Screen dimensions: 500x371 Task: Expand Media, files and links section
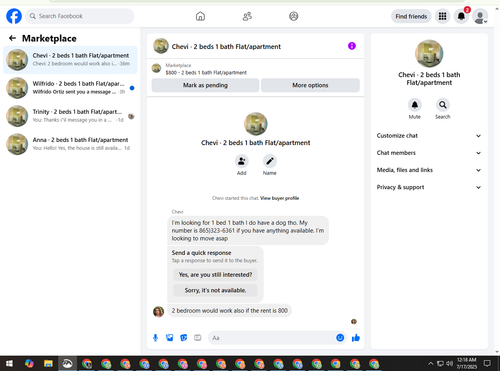click(429, 170)
